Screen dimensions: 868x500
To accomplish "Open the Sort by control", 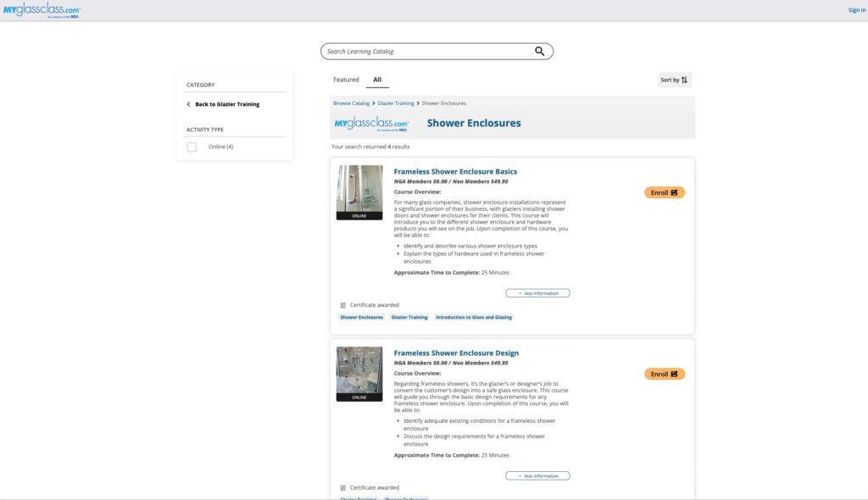I will [x=674, y=80].
